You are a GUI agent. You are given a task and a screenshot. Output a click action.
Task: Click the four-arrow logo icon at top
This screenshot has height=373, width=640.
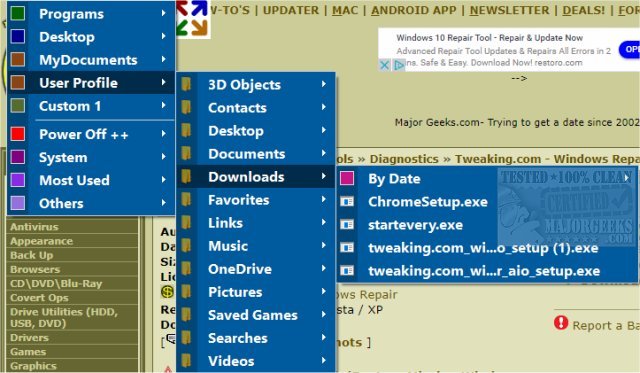pos(193,19)
